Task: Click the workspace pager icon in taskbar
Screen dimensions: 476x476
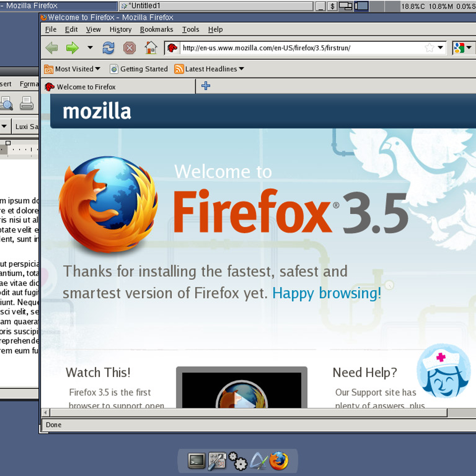Action: 361,6
